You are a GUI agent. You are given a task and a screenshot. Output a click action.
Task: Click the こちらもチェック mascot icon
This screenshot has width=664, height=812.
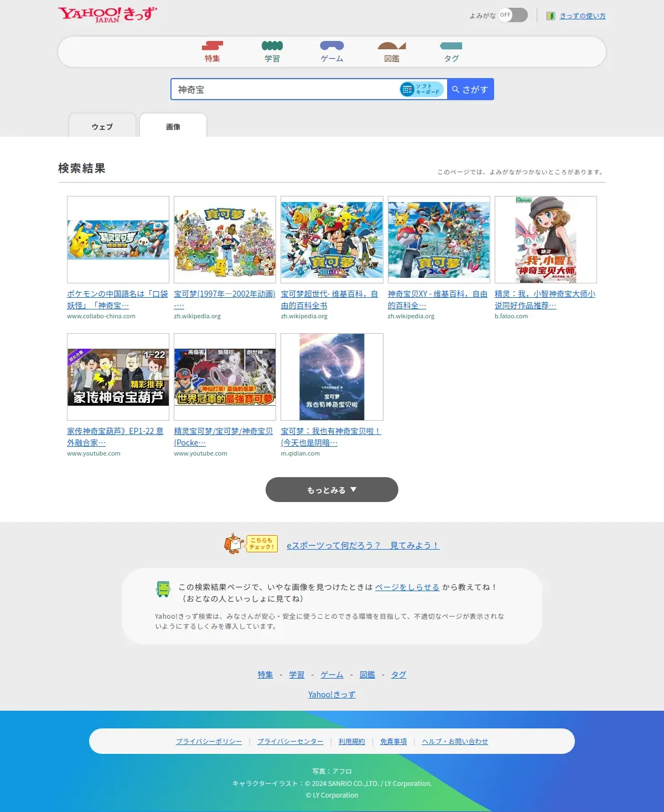pyautogui.click(x=251, y=544)
